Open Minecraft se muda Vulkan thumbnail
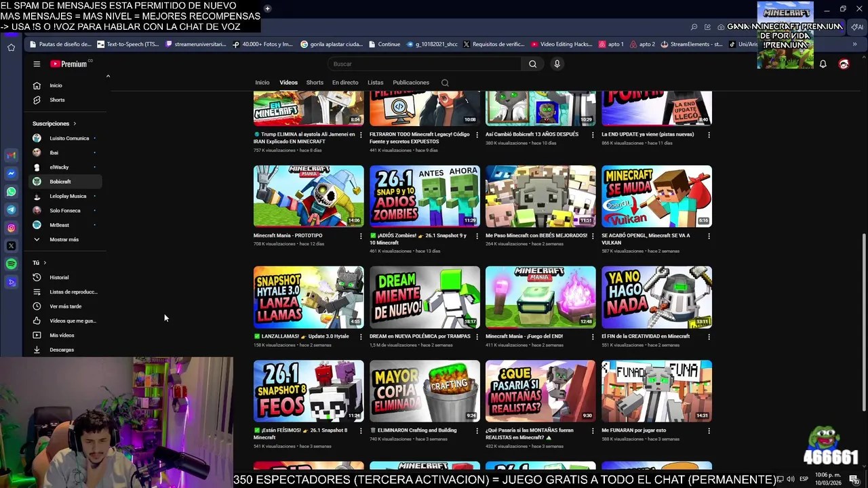Screen dimensions: 868x488 click(x=656, y=196)
